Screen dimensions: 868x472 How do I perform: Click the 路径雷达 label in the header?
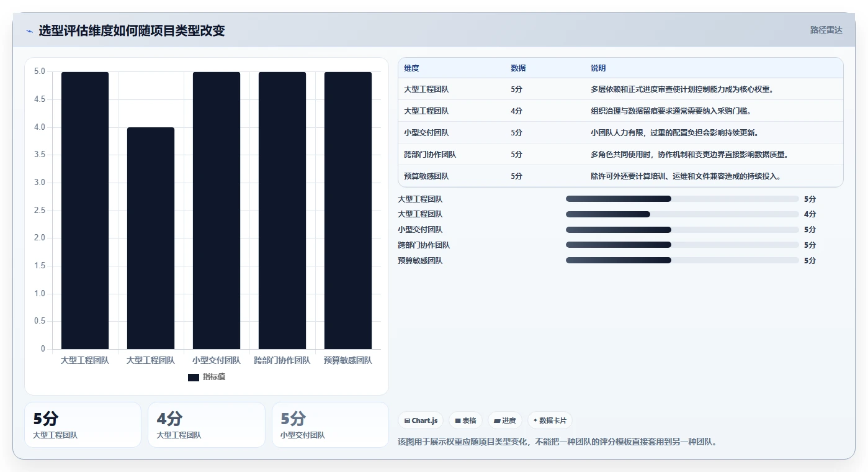[x=826, y=30]
